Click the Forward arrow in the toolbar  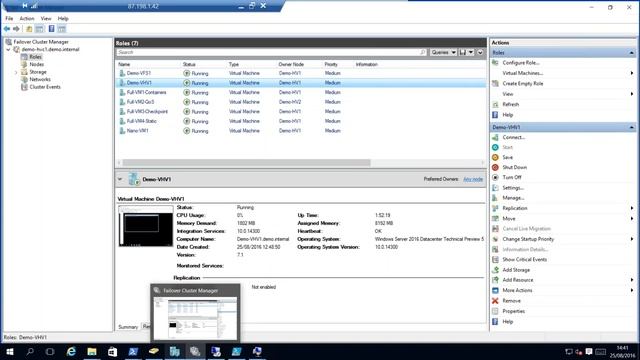(16, 29)
